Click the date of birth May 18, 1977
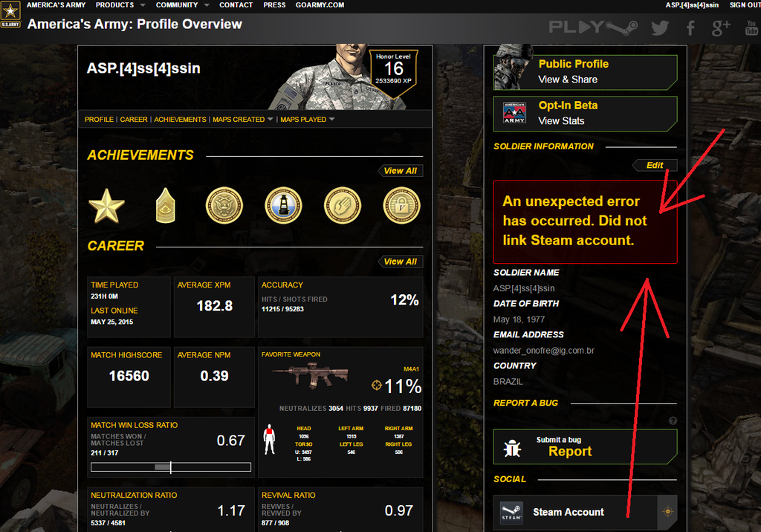This screenshot has height=532, width=761. 519,319
